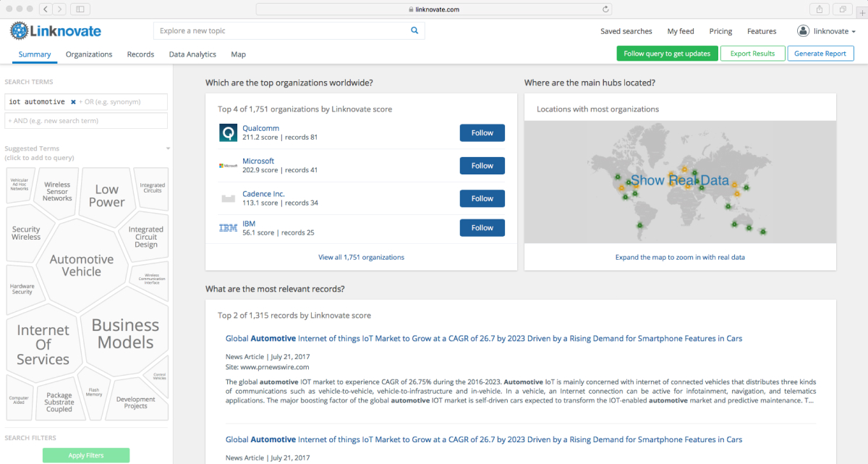This screenshot has width=868, height=464.
Task: Click the Linknovate gear logo
Action: (19, 31)
